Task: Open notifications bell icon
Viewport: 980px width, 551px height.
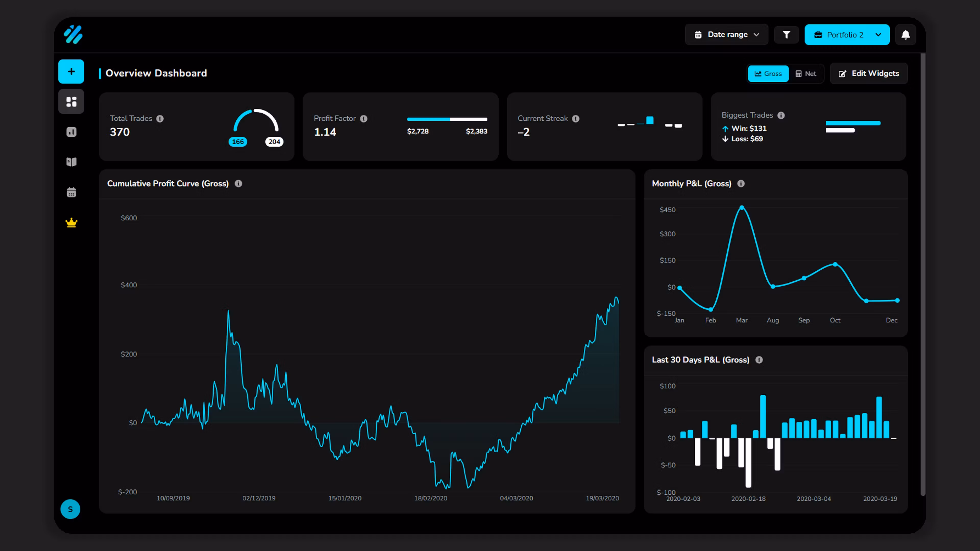Action: (x=905, y=35)
